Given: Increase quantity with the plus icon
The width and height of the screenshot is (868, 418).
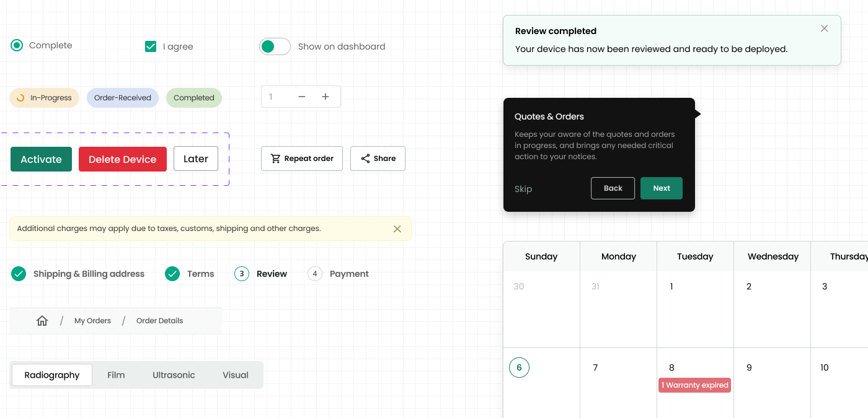Looking at the screenshot, I should (325, 97).
